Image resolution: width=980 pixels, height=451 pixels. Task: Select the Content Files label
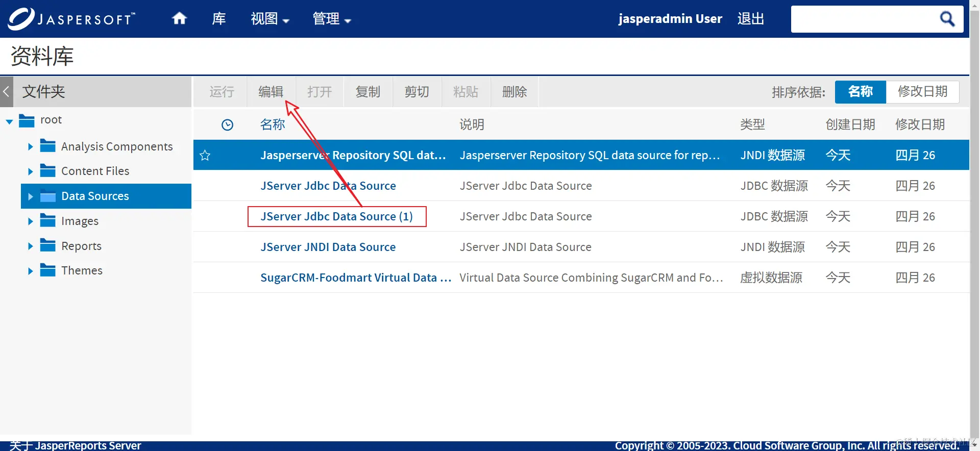95,171
